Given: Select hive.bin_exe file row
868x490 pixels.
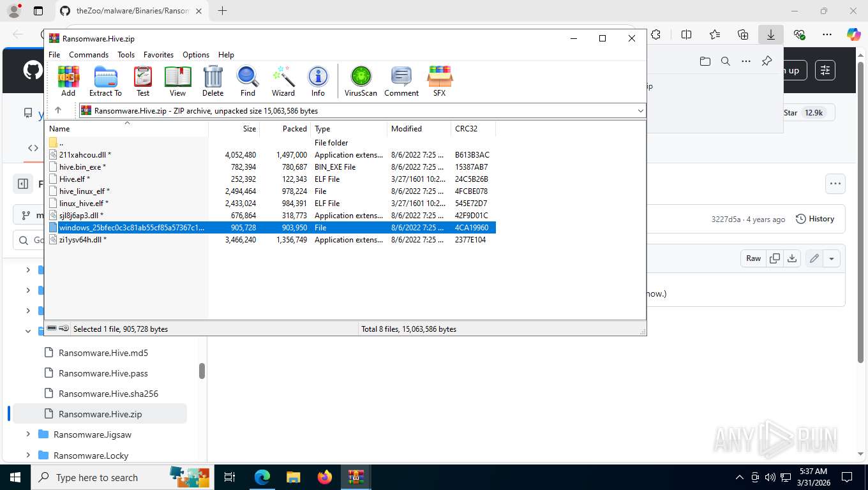Looking at the screenshot, I should 270,167.
